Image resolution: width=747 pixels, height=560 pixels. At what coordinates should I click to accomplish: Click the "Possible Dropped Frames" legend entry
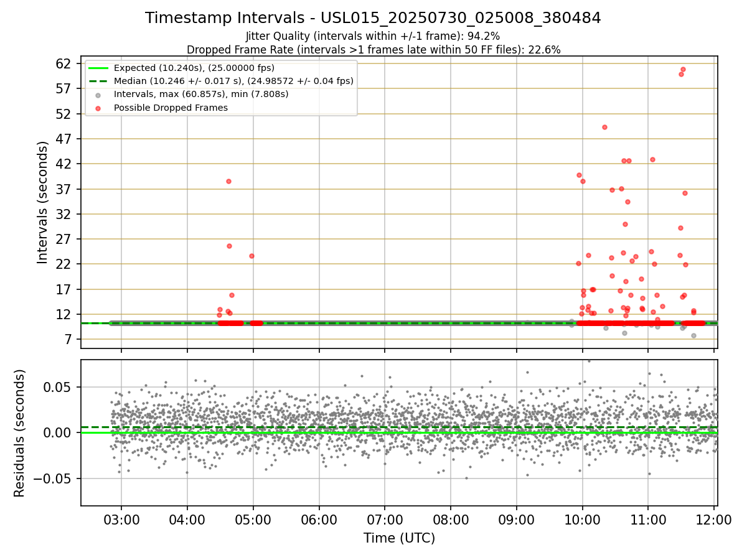click(x=171, y=108)
